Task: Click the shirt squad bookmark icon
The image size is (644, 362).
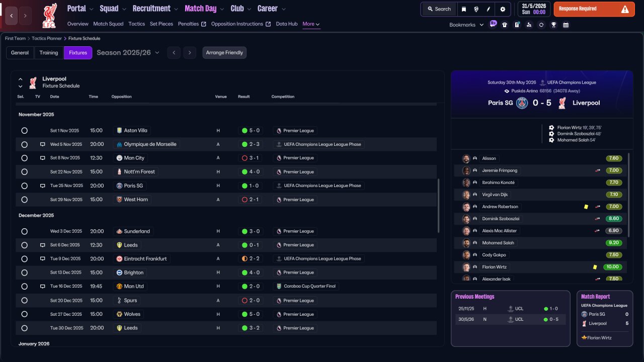Action: pos(505,25)
